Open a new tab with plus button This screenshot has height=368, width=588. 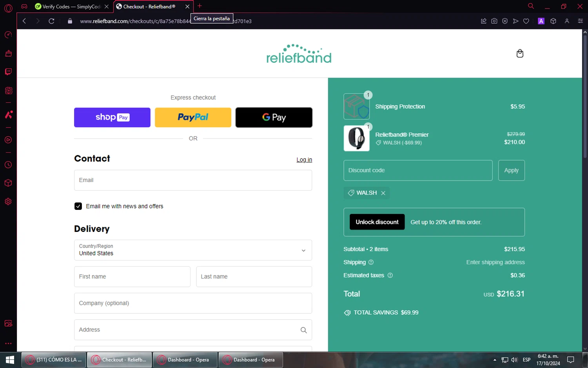(200, 6)
